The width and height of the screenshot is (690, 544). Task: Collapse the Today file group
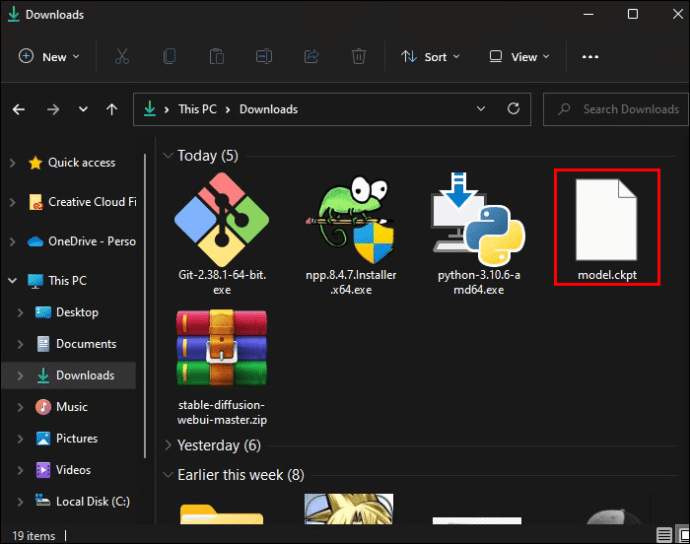(x=167, y=156)
